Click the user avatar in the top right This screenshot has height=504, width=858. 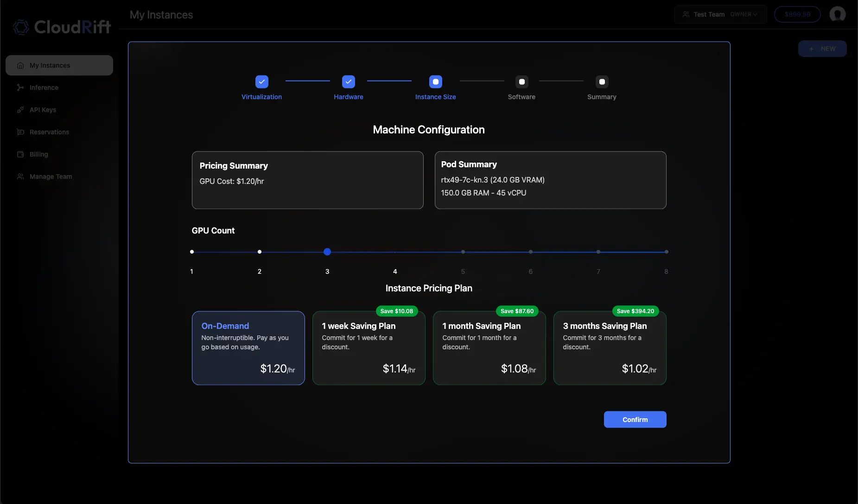coord(837,14)
